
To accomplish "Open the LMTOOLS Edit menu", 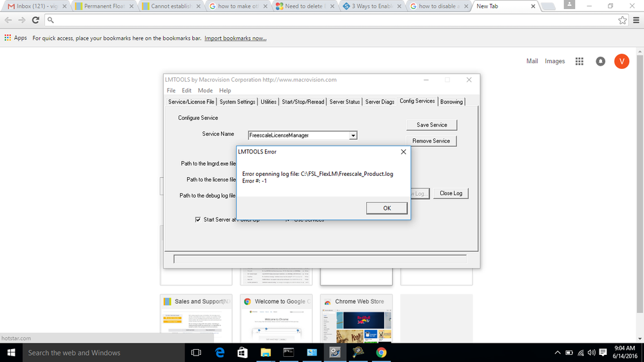I will pos(186,90).
